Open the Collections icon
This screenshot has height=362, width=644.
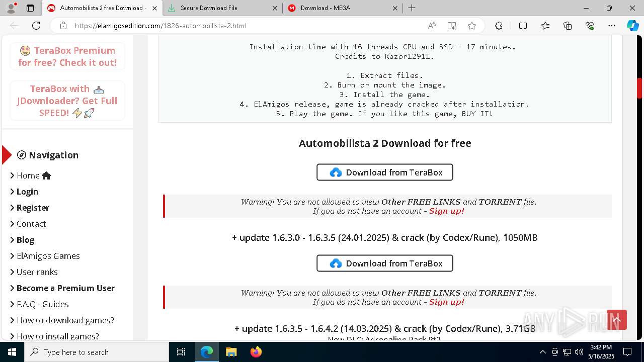click(x=568, y=26)
